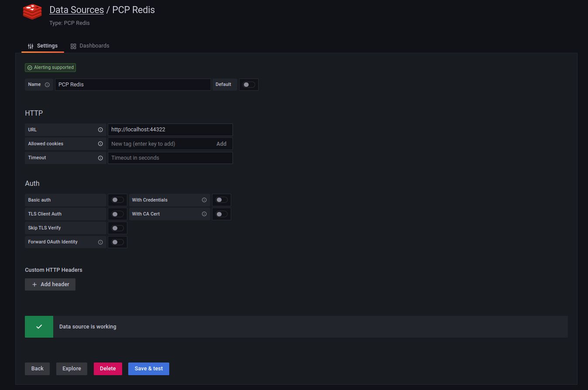
Task: Click the Auth section heading
Action: 32,183
